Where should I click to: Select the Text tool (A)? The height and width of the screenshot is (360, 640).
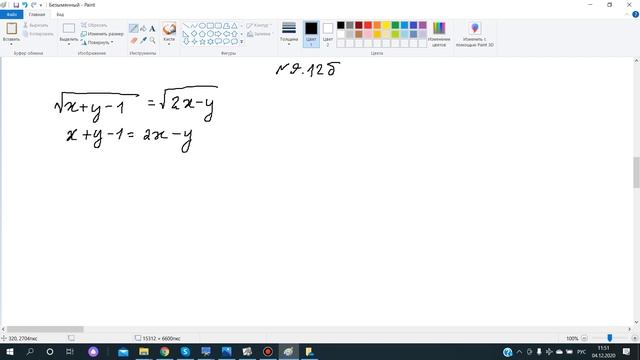(x=152, y=29)
